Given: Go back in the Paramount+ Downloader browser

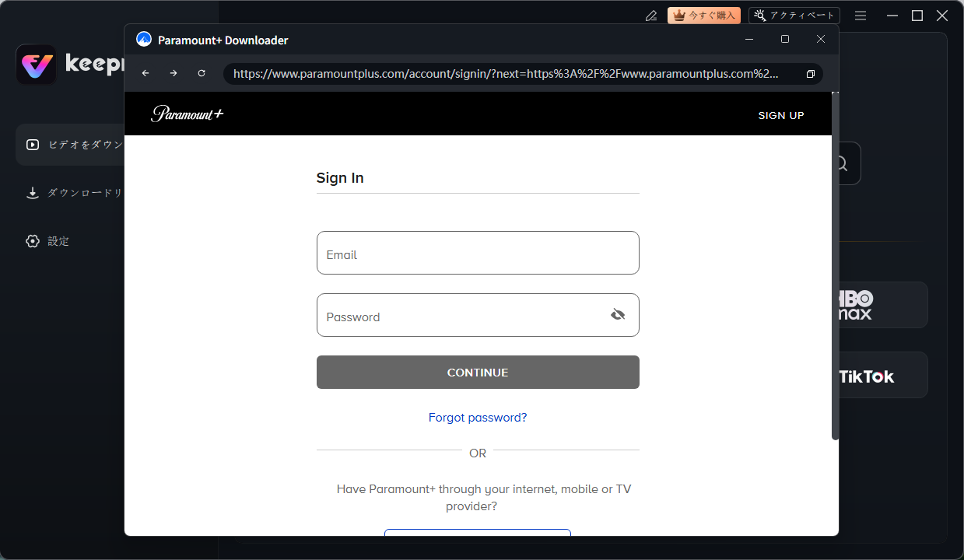Looking at the screenshot, I should click(x=145, y=73).
